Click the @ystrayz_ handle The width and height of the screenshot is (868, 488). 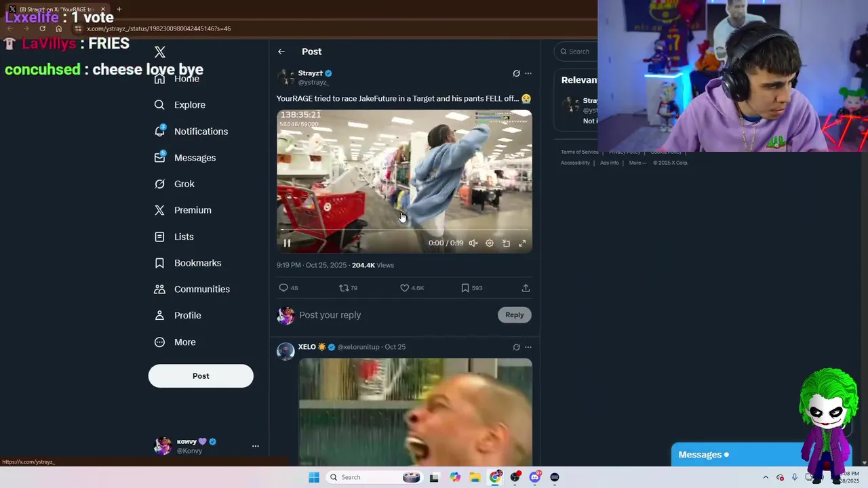tap(313, 82)
